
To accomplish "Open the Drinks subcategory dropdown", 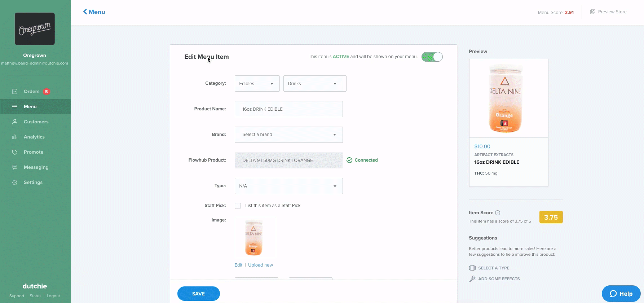I will tap(315, 84).
